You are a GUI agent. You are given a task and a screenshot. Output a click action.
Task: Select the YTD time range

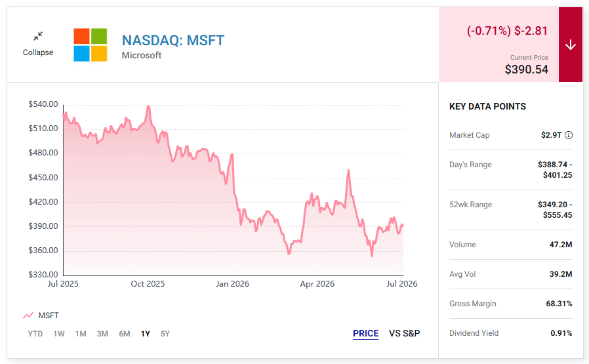coord(35,334)
